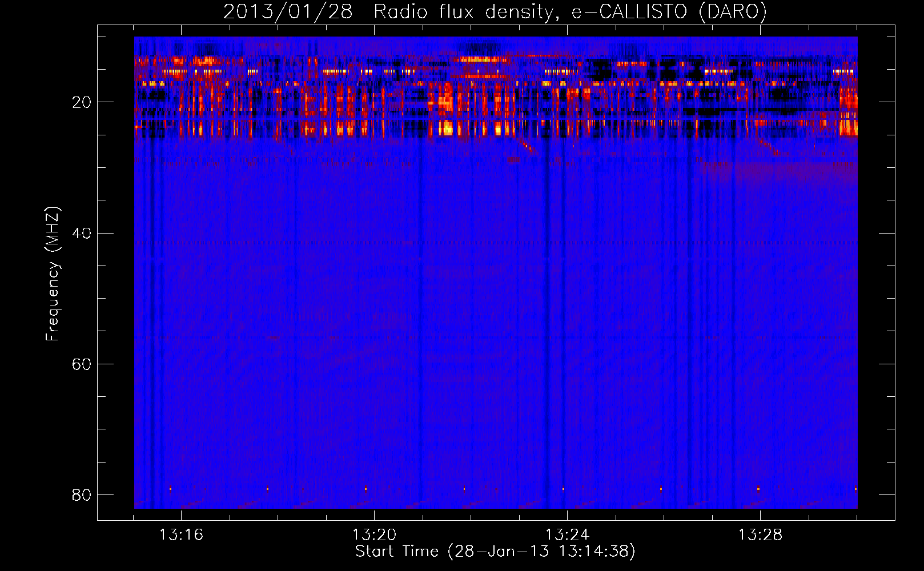Click the frequency tick label 60

[82, 364]
